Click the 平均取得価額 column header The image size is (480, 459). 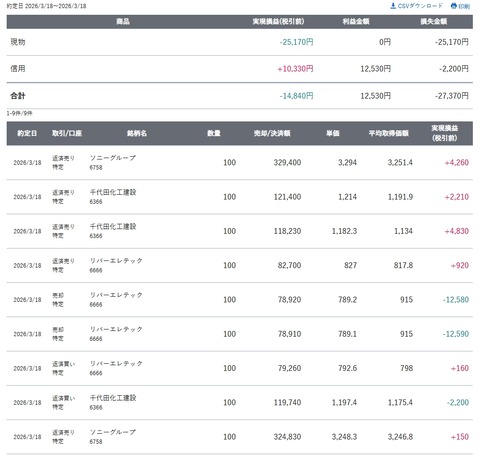[x=389, y=133]
